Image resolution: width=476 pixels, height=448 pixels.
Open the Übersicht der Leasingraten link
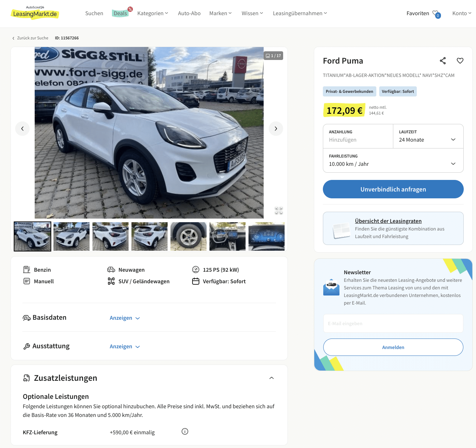click(x=388, y=221)
